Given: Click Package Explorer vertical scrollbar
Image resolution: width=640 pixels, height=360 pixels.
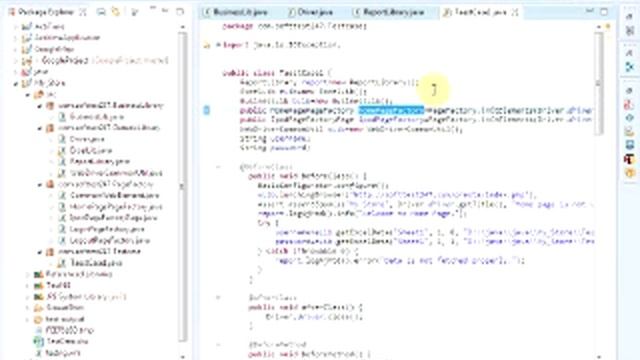Looking at the screenshot, I should click(182, 188).
